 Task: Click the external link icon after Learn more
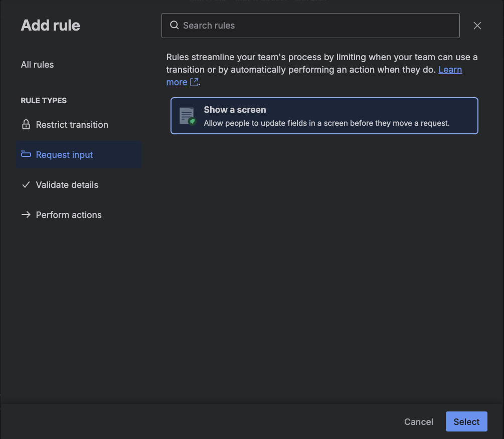pos(194,82)
